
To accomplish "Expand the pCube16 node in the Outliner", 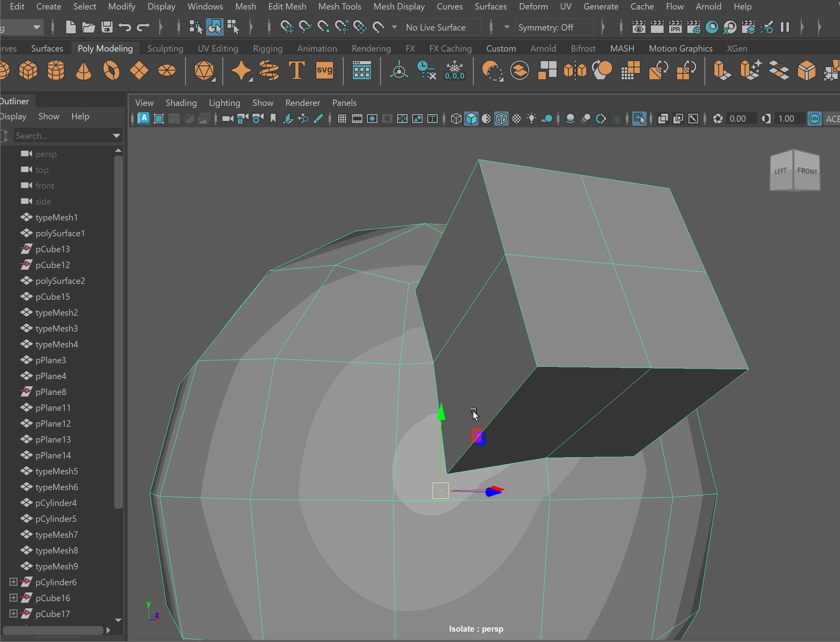I will click(13, 598).
